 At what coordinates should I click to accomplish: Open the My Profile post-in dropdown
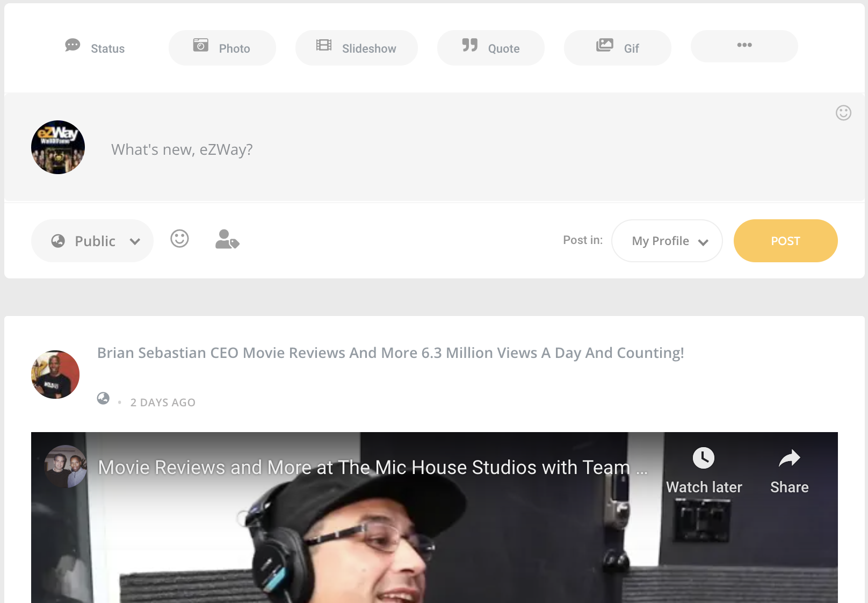point(667,241)
